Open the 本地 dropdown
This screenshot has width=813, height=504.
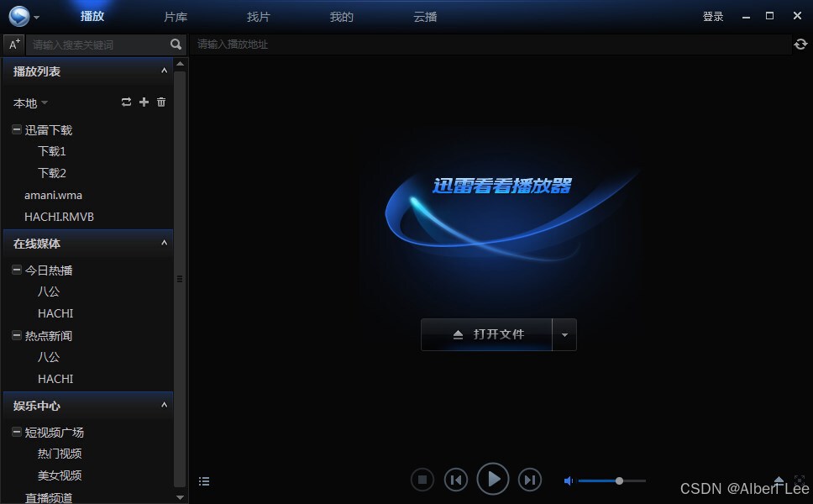click(x=30, y=103)
